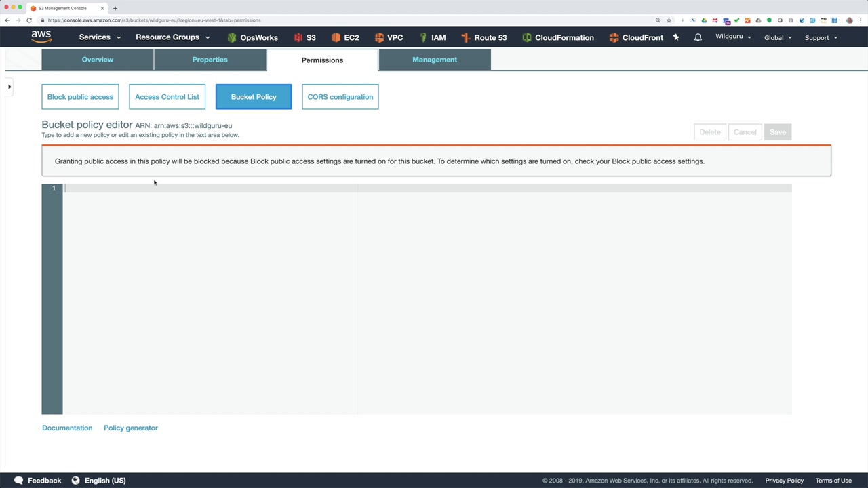868x488 pixels.
Task: Bookmark this page with the star icon
Action: (x=669, y=20)
